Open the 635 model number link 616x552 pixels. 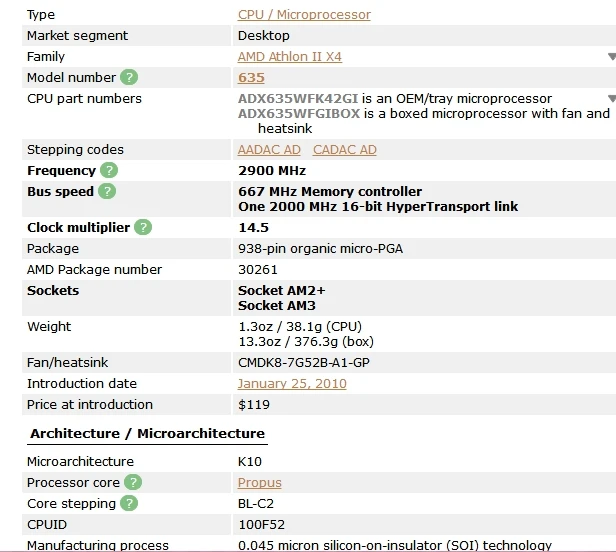tap(251, 77)
